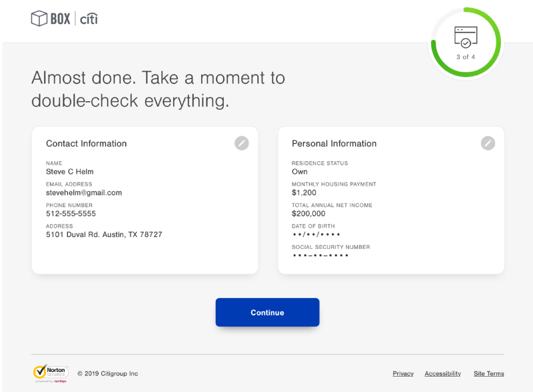Click the email stevehelm@gmail.com
The height and width of the screenshot is (392, 533).
point(84,193)
